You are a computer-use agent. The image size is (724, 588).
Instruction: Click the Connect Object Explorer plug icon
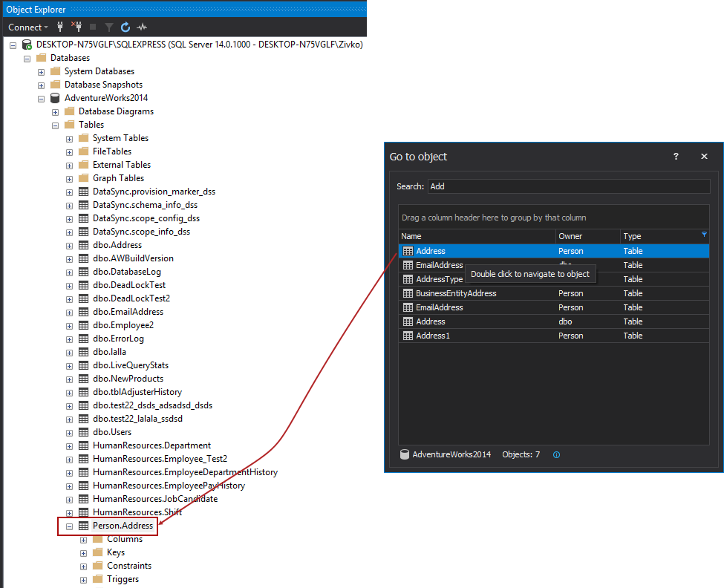pos(60,27)
